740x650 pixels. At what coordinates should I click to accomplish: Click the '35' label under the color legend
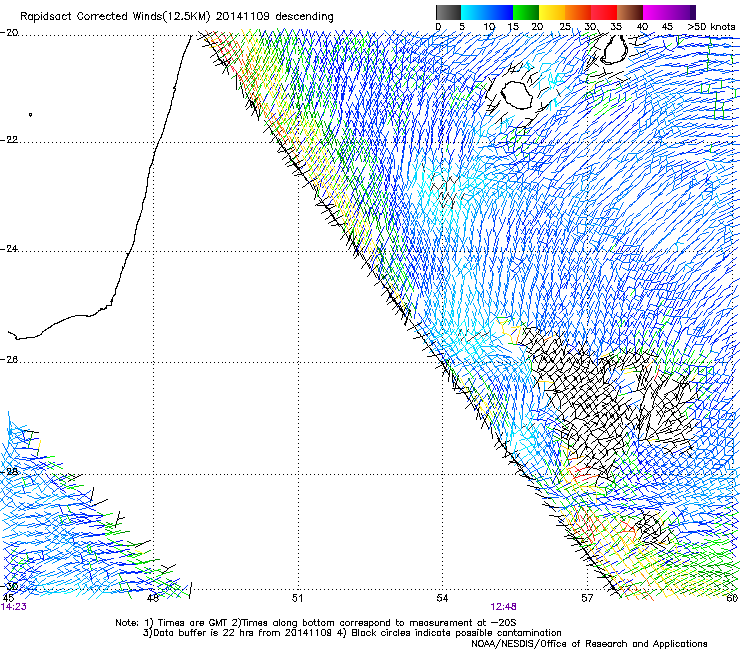pos(616,26)
